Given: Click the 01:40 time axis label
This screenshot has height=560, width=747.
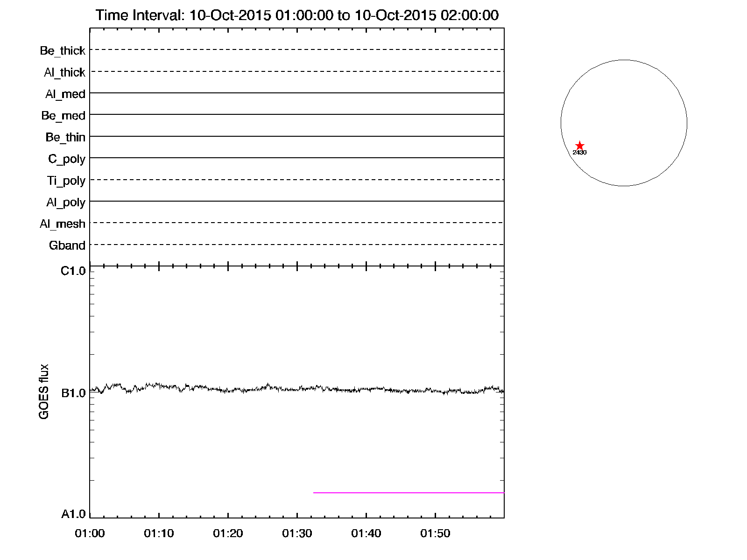Looking at the screenshot, I should coord(366,533).
